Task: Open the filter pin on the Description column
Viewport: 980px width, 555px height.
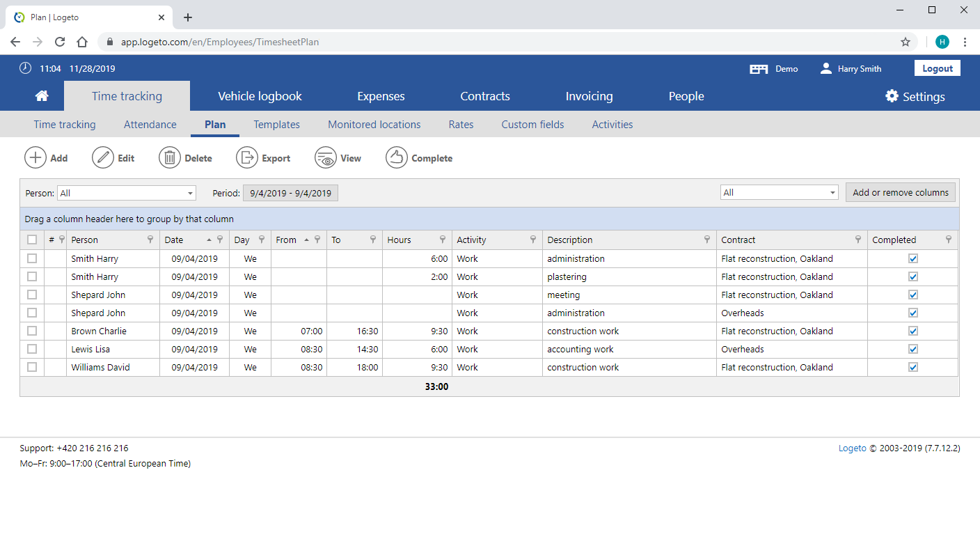Action: point(707,240)
